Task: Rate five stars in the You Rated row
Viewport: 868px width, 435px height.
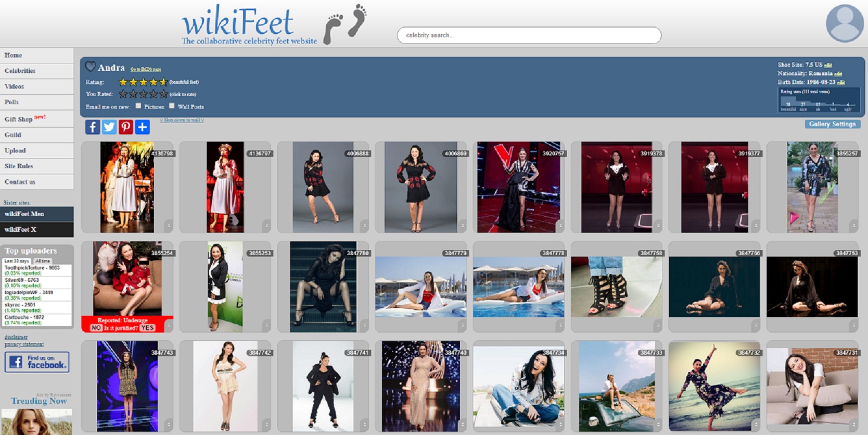Action: (163, 94)
